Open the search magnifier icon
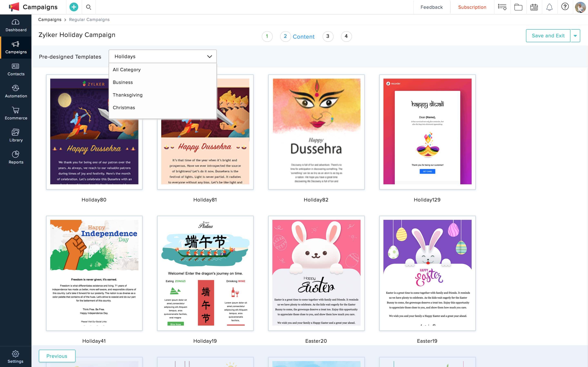 89,7
